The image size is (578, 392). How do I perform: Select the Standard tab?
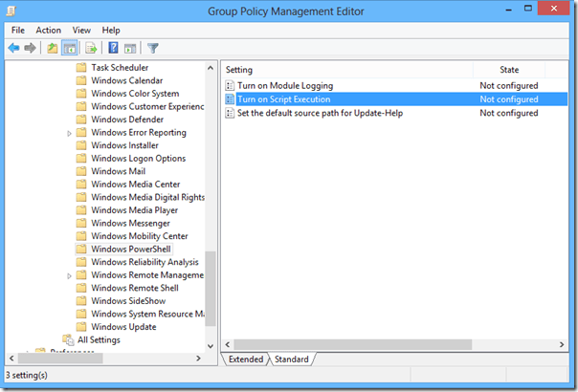292,359
